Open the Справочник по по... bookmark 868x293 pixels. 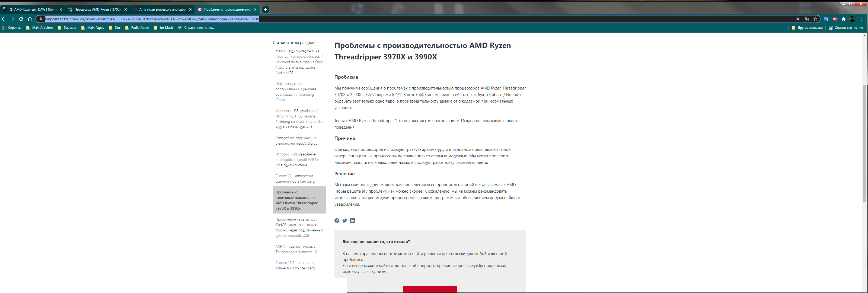coord(196,28)
